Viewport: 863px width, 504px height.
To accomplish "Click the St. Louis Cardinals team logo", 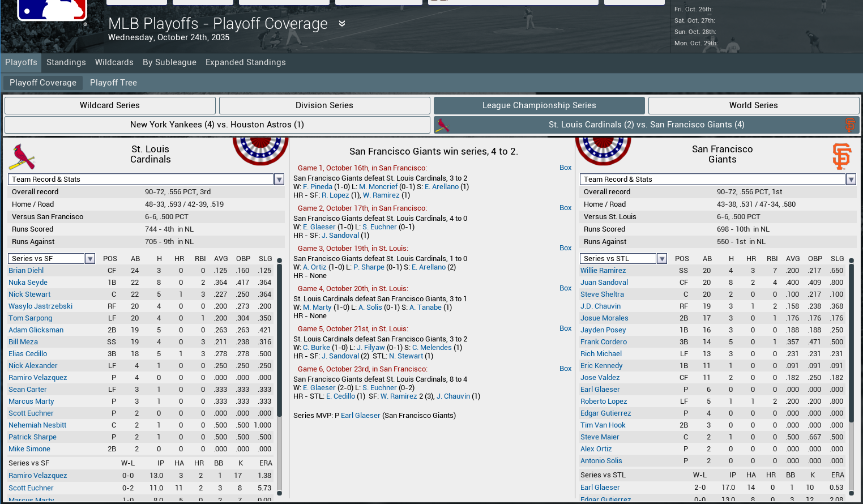I will (x=22, y=157).
